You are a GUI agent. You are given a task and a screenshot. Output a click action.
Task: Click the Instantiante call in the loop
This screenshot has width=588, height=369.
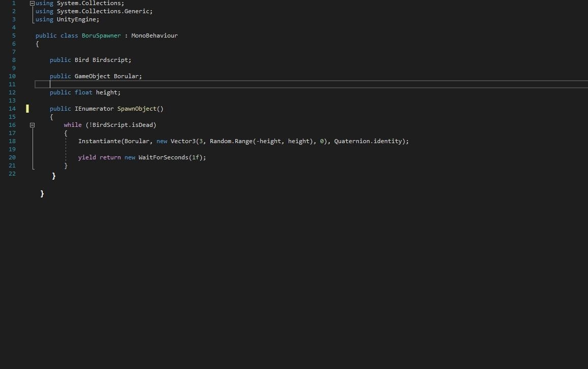(100, 141)
